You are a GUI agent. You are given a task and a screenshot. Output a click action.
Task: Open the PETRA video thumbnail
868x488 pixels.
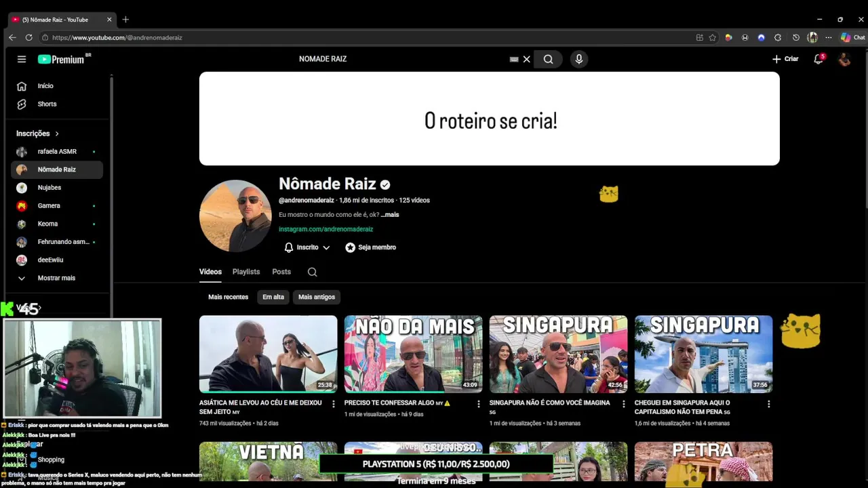[703, 462]
